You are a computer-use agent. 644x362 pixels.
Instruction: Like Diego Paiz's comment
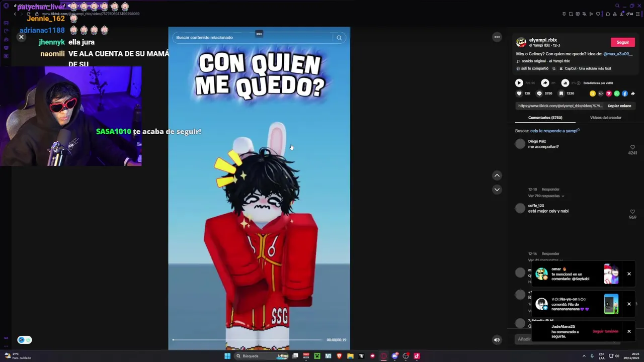[632, 147]
